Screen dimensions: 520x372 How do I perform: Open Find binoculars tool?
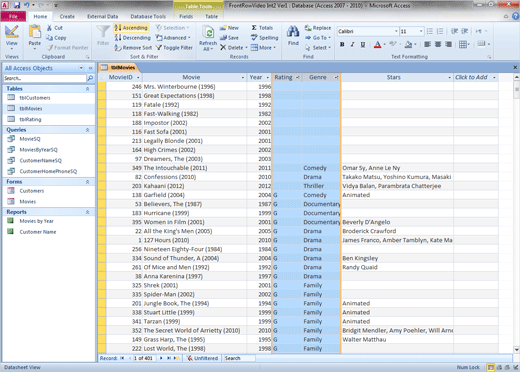[293, 35]
